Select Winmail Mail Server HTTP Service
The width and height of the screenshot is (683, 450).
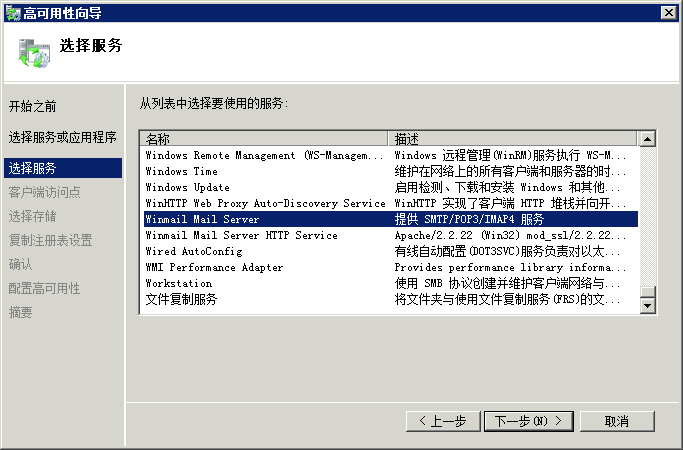391,235
